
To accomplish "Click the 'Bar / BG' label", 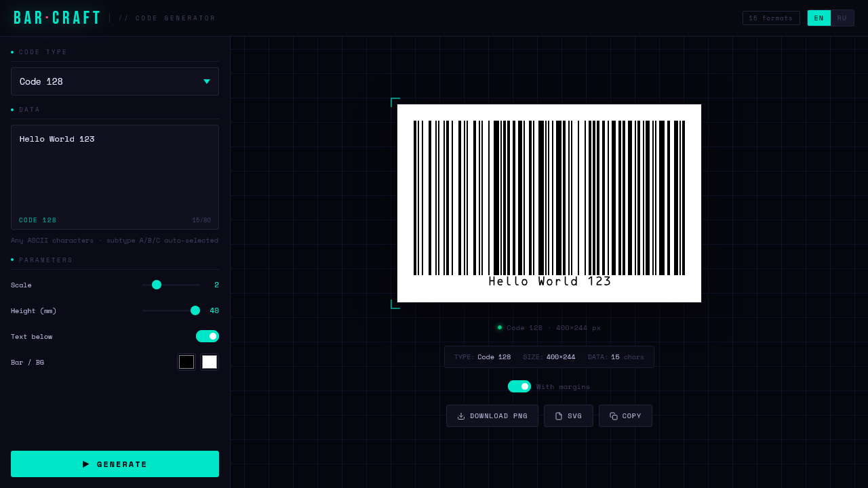I will click(x=27, y=363).
